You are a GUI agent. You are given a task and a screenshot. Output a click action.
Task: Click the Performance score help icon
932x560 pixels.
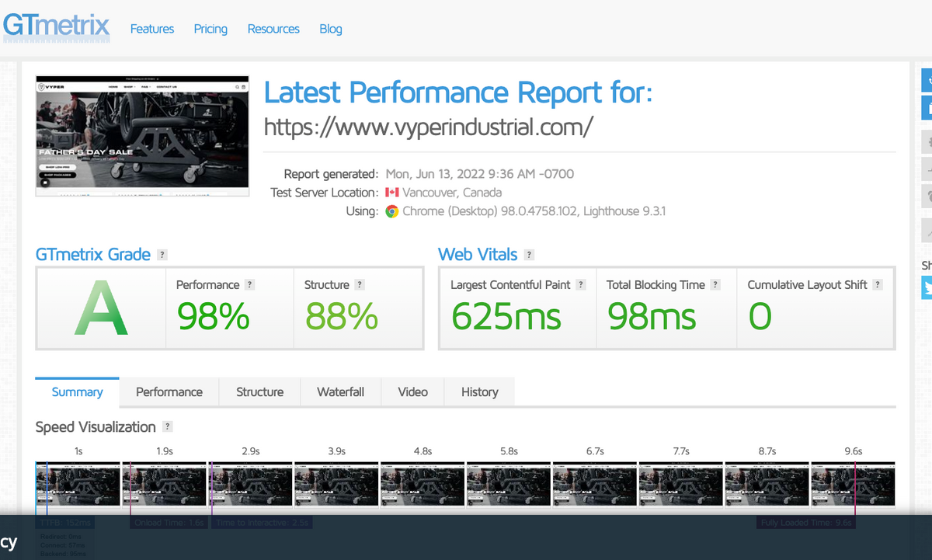pyautogui.click(x=249, y=285)
